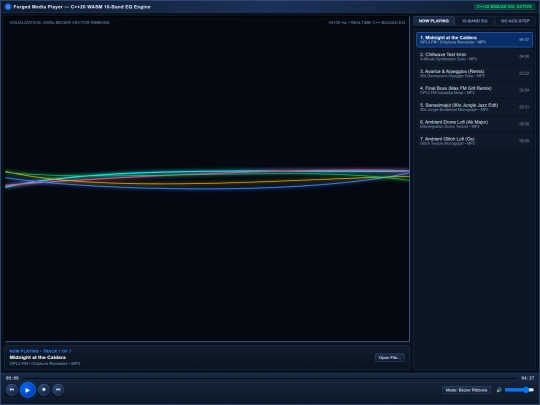Open the 10-Band EQ tab
The width and height of the screenshot is (540, 405).
pos(474,21)
